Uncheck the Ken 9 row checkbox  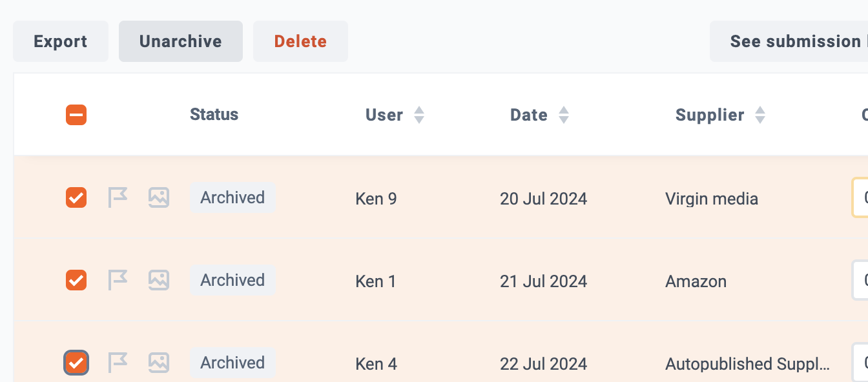coord(76,197)
